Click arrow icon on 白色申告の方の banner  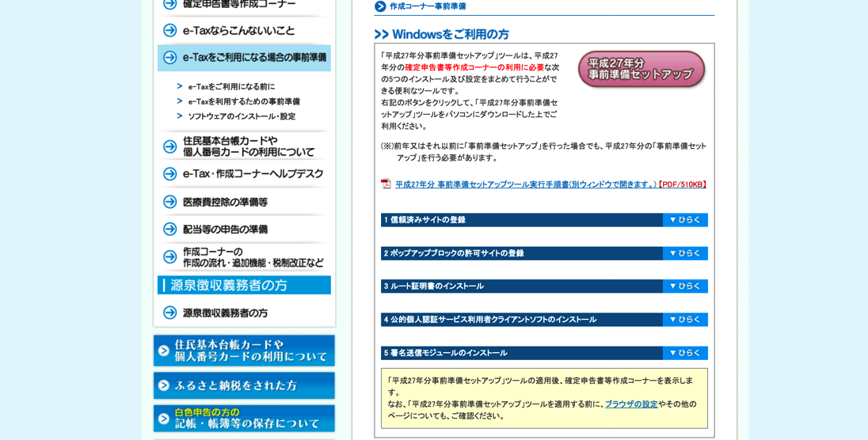[163, 419]
